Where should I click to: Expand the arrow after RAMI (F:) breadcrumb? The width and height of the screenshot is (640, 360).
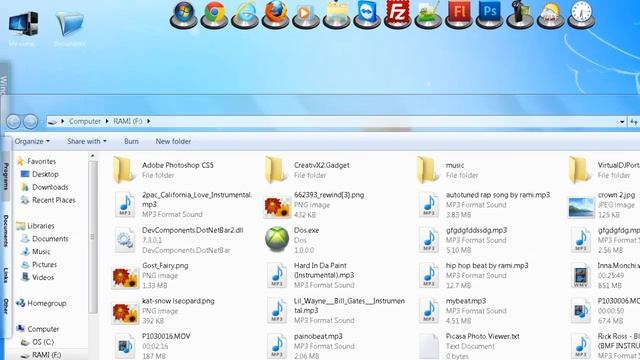coord(149,121)
